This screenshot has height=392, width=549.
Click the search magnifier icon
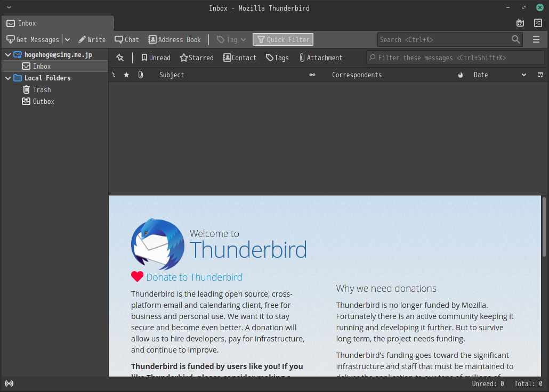tap(516, 39)
